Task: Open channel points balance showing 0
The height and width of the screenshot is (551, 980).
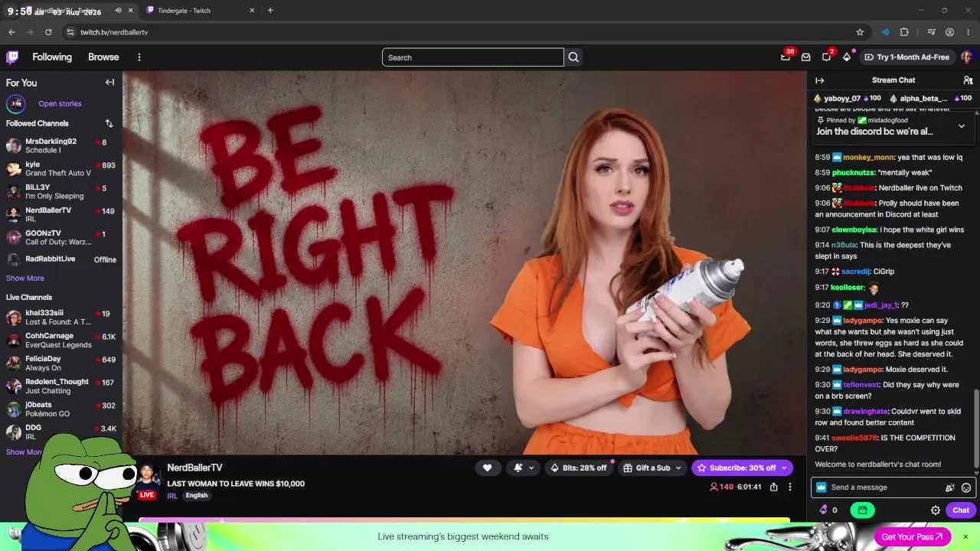Action: coord(828,510)
